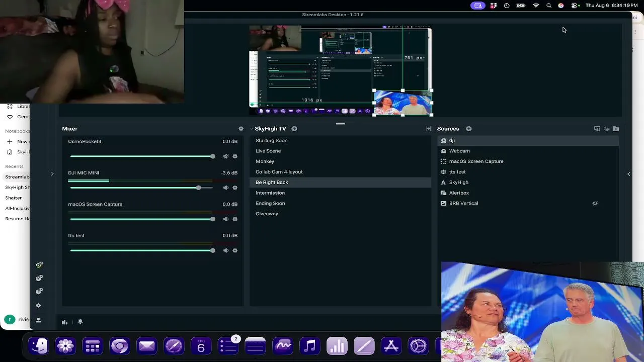Open the Mixer panel settings gear
Image resolution: width=644 pixels, height=362 pixels.
[241, 129]
